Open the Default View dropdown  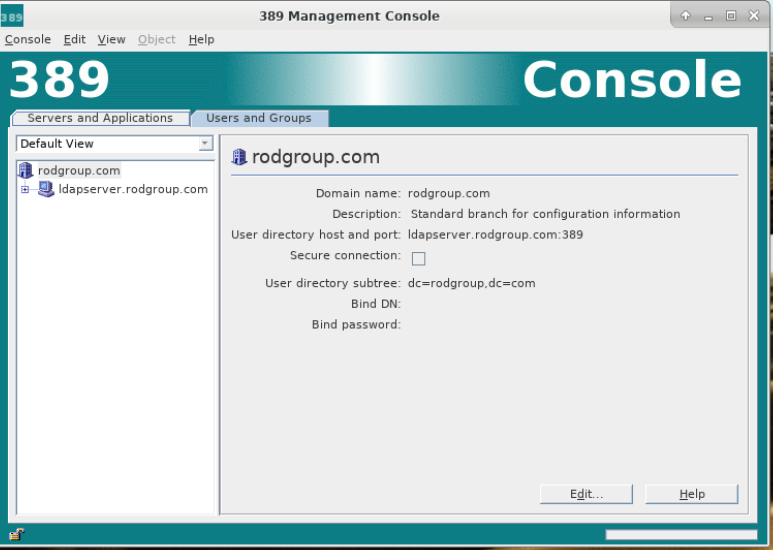click(115, 144)
